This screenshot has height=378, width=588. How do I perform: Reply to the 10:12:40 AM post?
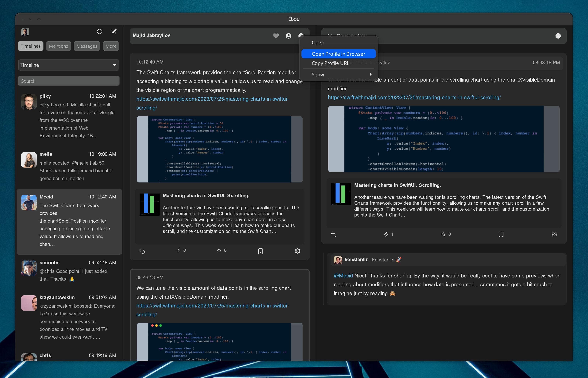(x=142, y=251)
